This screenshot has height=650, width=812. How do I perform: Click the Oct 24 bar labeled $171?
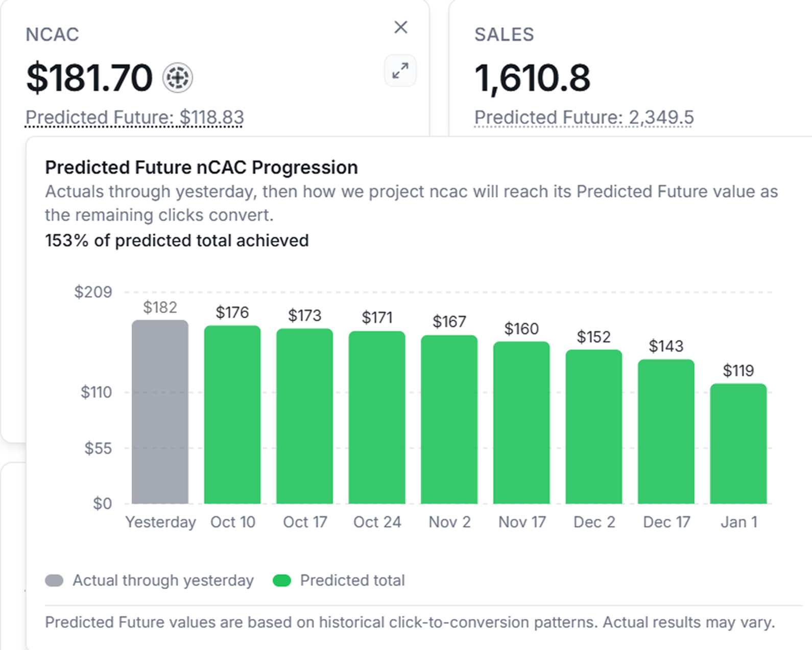[377, 417]
